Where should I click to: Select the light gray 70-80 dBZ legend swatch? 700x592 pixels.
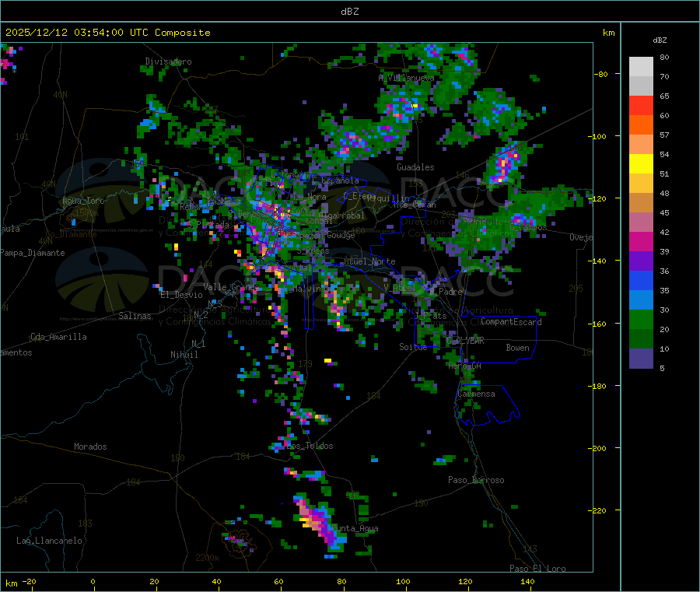point(641,67)
